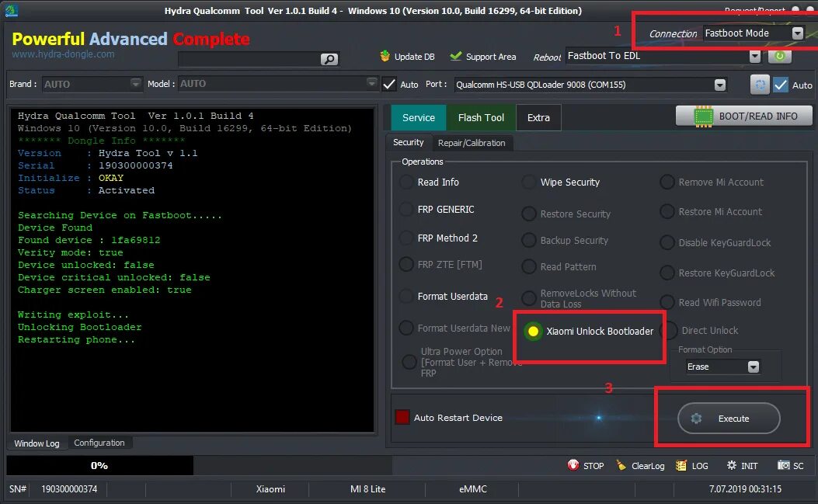The width and height of the screenshot is (818, 504).
Task: Open the Reboot options dropdown
Action: 754,56
